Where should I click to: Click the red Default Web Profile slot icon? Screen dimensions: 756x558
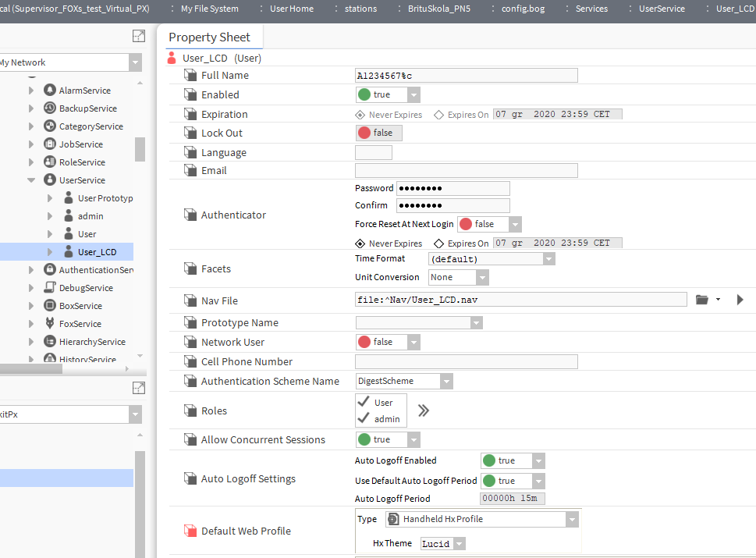tap(190, 531)
